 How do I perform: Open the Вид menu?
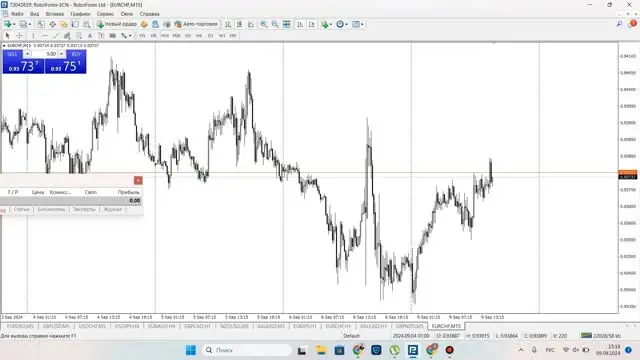35,14
